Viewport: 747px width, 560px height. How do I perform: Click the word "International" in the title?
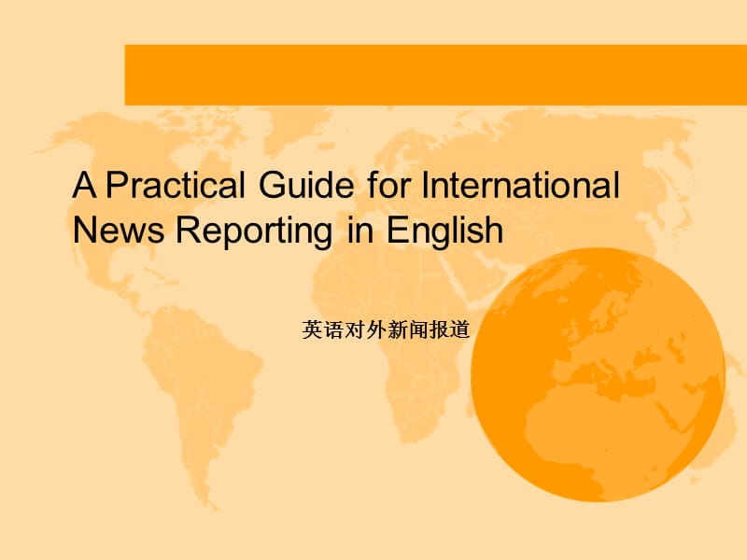coord(521,186)
